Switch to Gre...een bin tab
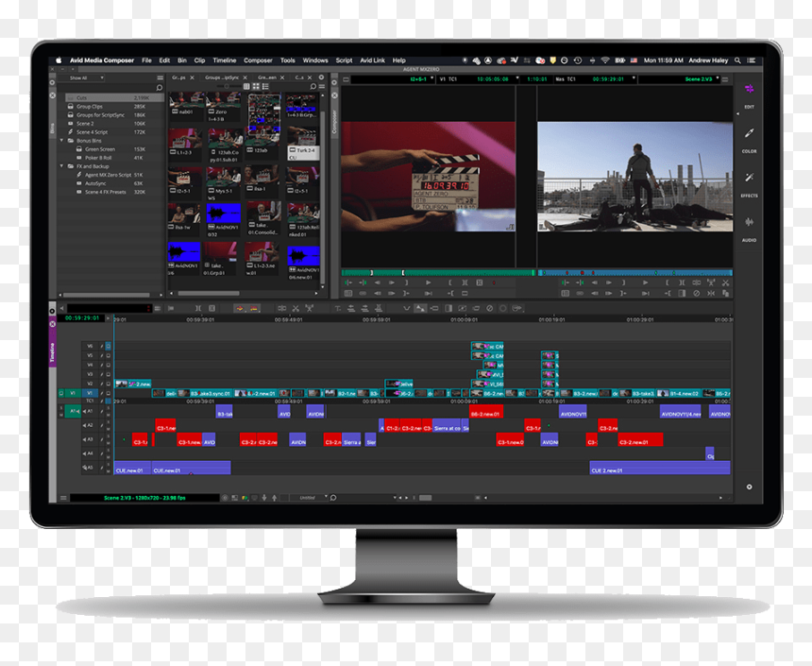Viewport: 812px width, 666px height. (267, 77)
